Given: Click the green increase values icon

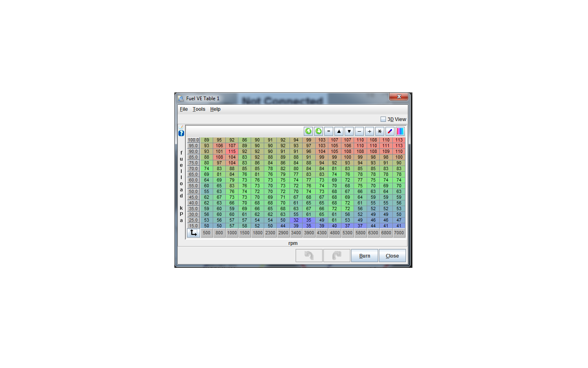Looking at the screenshot, I should 308,131.
